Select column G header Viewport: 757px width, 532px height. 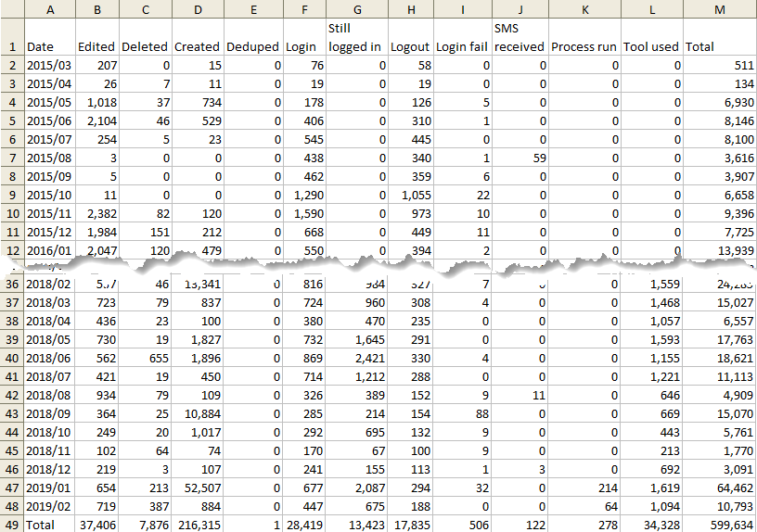tap(356, 8)
